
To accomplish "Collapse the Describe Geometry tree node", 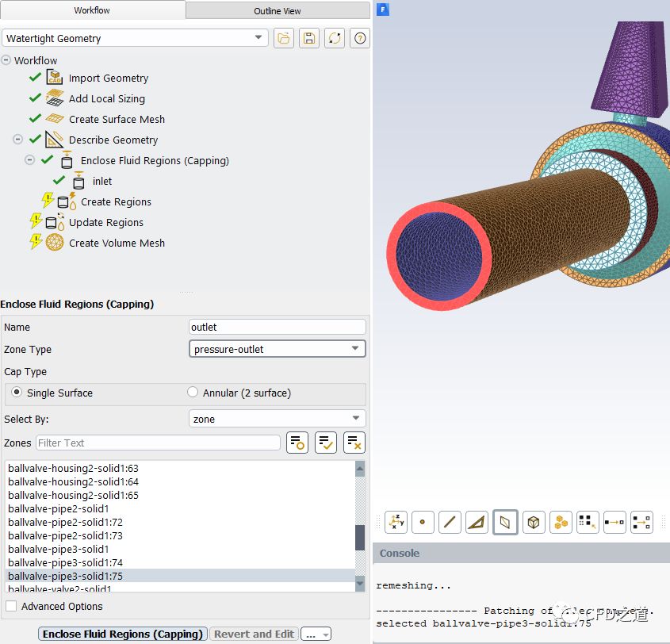I will pos(17,140).
